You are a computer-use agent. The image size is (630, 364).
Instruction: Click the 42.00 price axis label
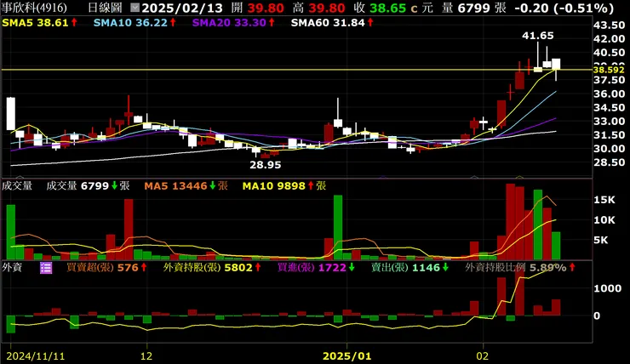coord(609,39)
